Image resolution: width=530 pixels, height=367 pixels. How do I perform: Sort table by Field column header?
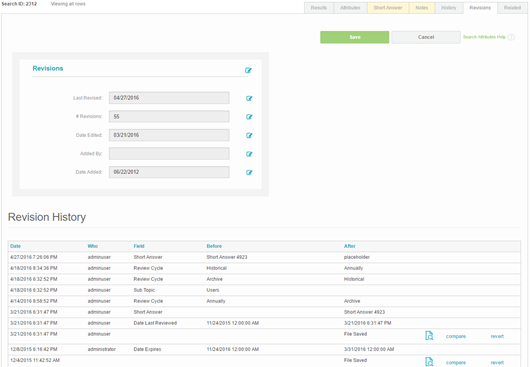pos(139,246)
